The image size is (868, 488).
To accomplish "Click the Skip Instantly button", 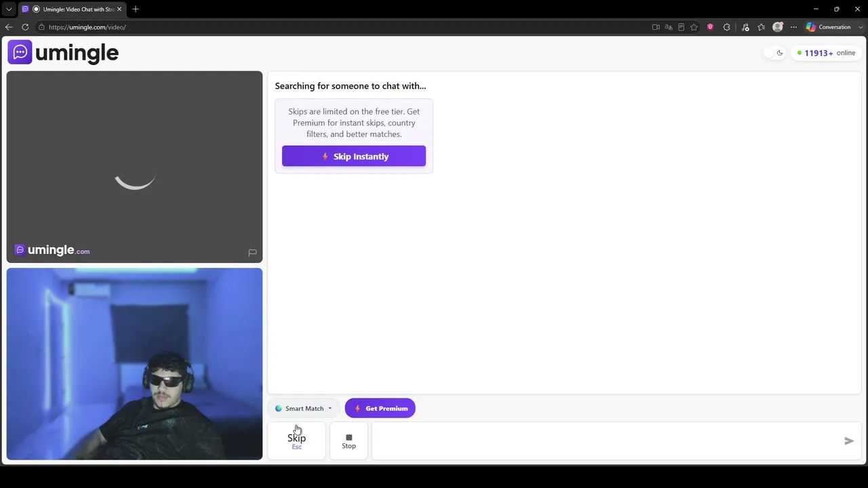I will click(354, 156).
